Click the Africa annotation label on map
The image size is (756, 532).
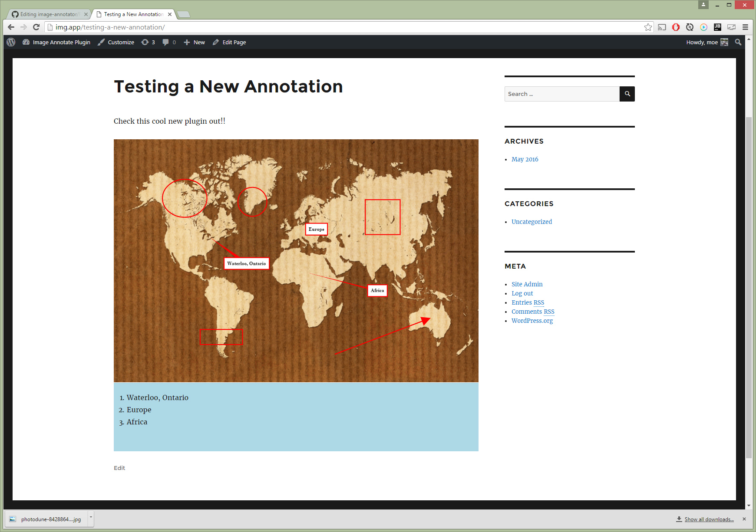coord(377,290)
